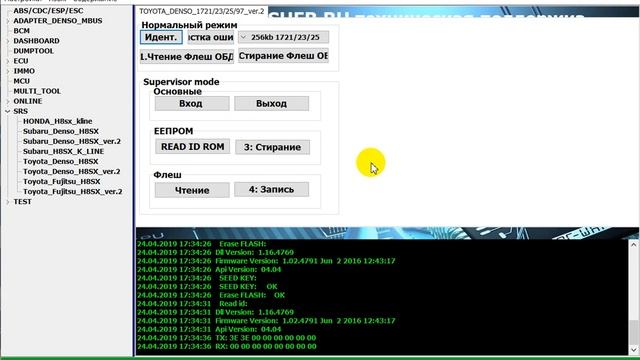Select the Subaru_H8SX_K_LINE item

click(63, 151)
